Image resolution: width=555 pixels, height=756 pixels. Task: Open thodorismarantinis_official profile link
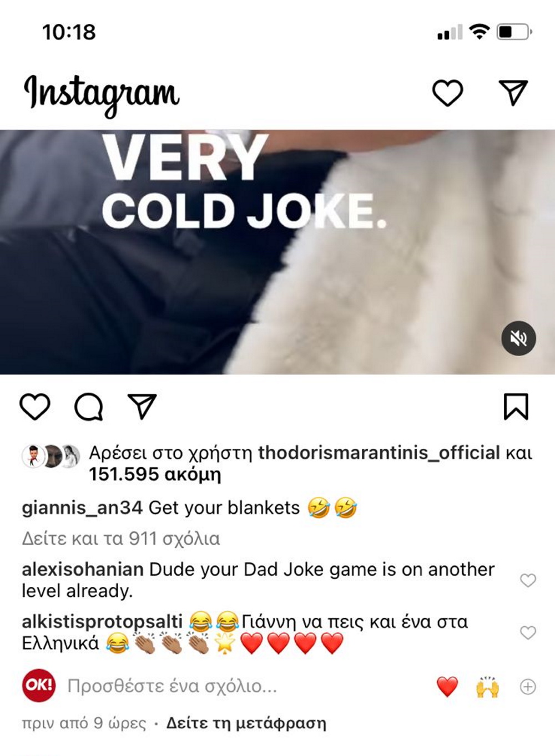coord(379,453)
